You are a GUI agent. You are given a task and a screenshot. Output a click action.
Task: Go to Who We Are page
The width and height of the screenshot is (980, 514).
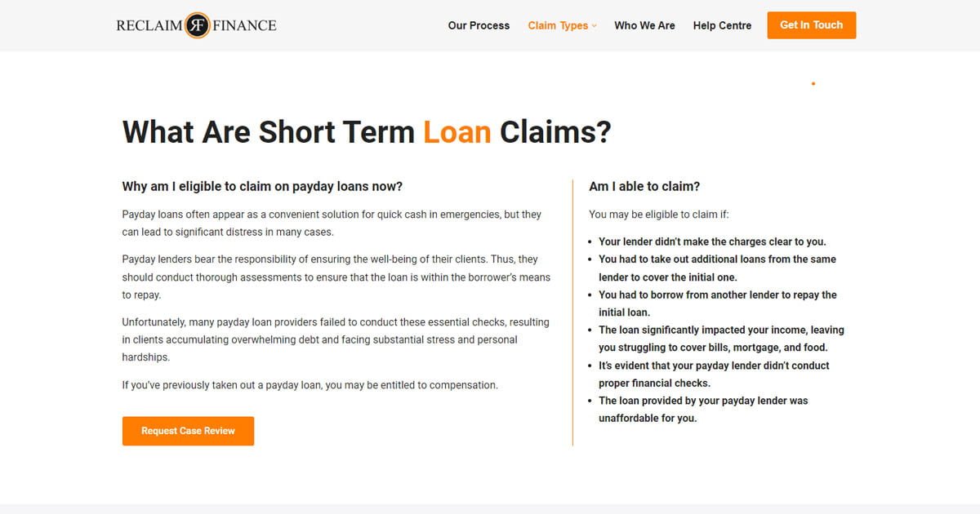click(644, 25)
